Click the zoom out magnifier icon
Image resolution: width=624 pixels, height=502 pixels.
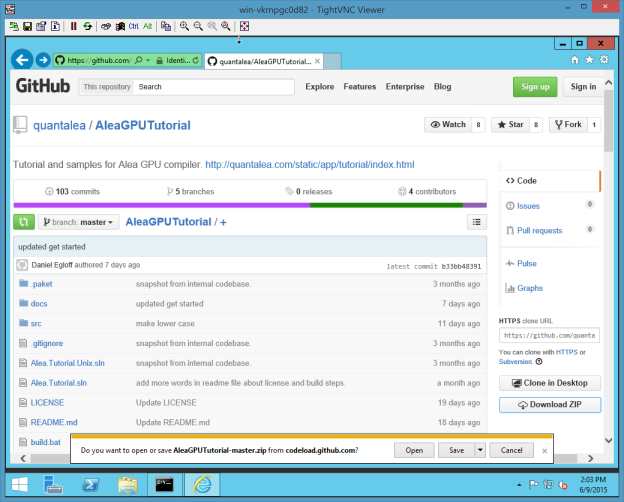pos(198,26)
